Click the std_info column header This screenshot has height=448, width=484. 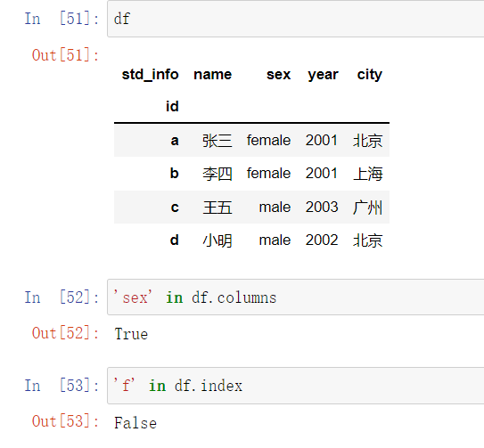click(x=150, y=75)
